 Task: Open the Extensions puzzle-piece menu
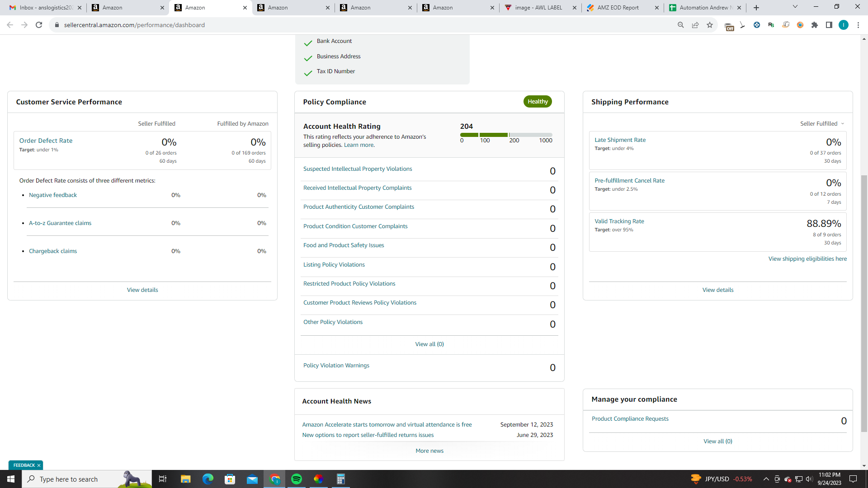(x=815, y=25)
